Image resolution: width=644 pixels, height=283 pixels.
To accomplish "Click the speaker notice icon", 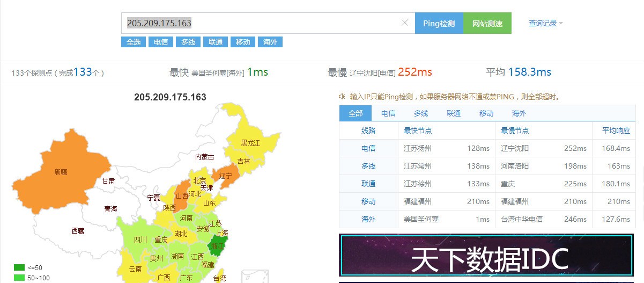I will [342, 97].
